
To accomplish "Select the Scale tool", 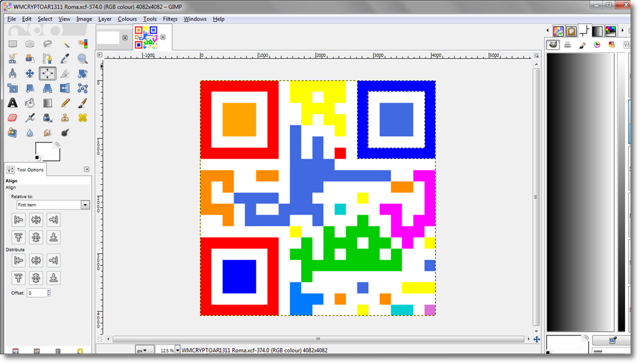I will [12, 88].
